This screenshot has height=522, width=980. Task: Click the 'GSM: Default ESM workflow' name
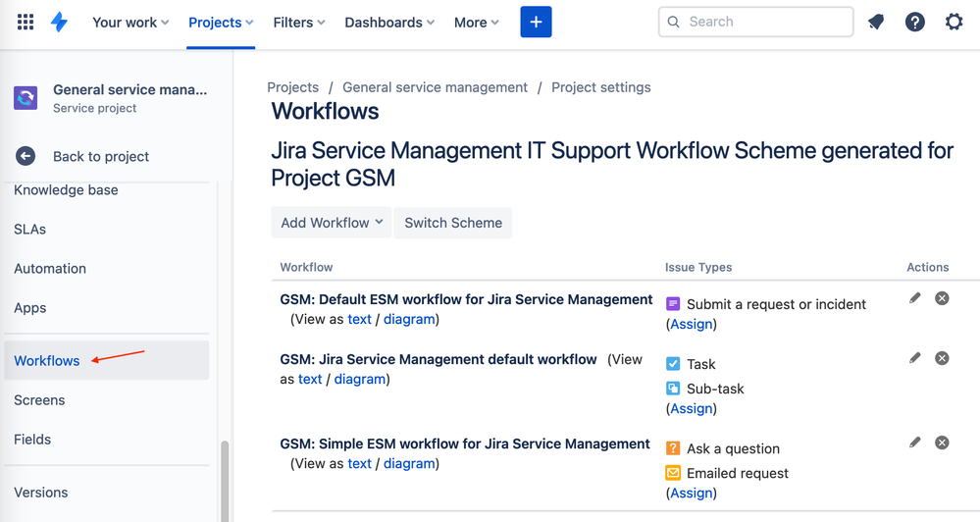point(466,299)
